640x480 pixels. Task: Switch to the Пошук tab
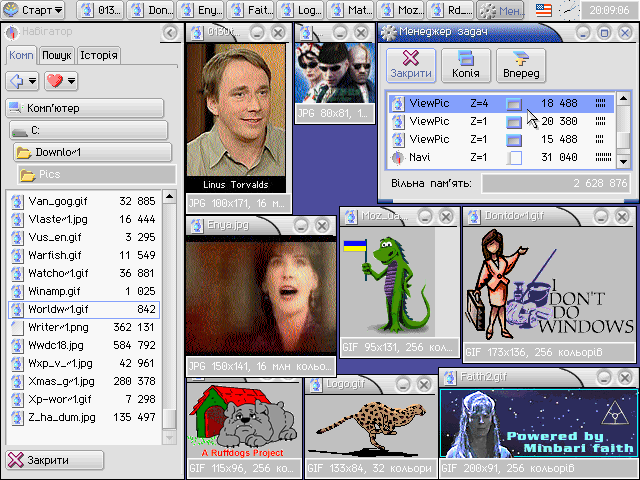(x=56, y=55)
